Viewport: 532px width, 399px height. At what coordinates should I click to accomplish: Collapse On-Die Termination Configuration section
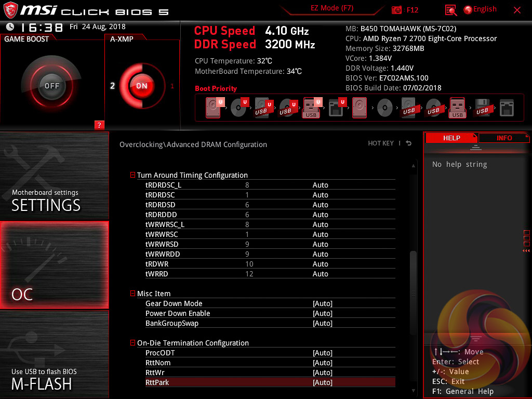tap(132, 343)
